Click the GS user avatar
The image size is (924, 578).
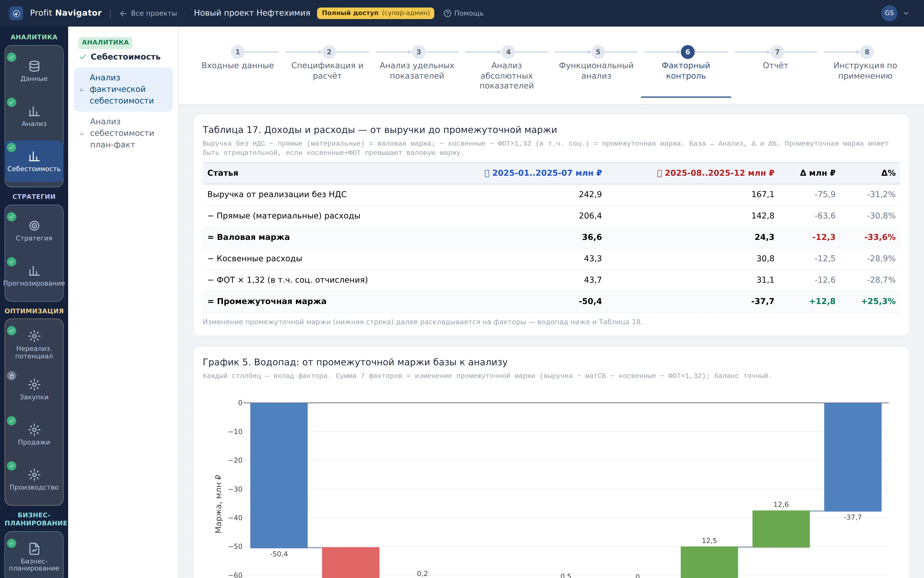click(x=889, y=13)
